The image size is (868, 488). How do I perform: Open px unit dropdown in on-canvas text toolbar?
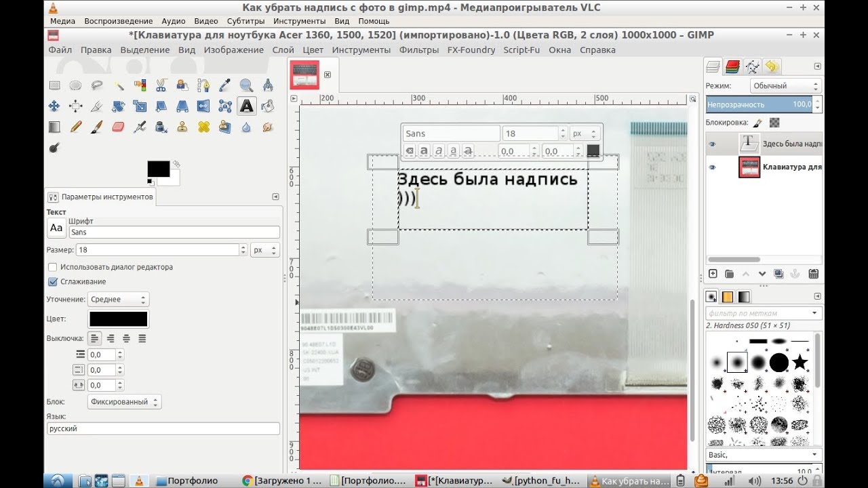pos(585,134)
